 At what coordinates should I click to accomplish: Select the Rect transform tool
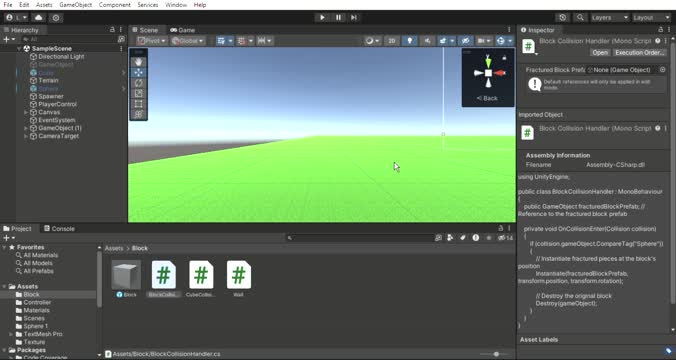click(138, 104)
